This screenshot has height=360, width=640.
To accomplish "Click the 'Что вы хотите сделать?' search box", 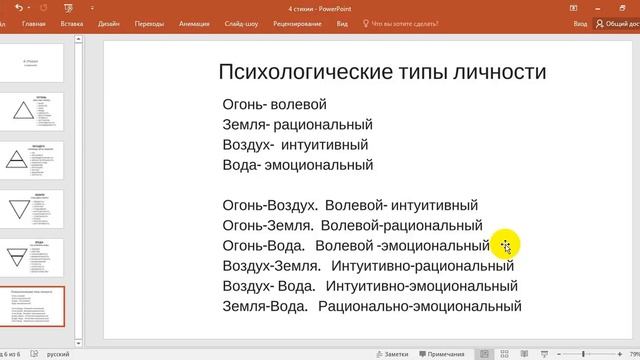I will (x=401, y=24).
